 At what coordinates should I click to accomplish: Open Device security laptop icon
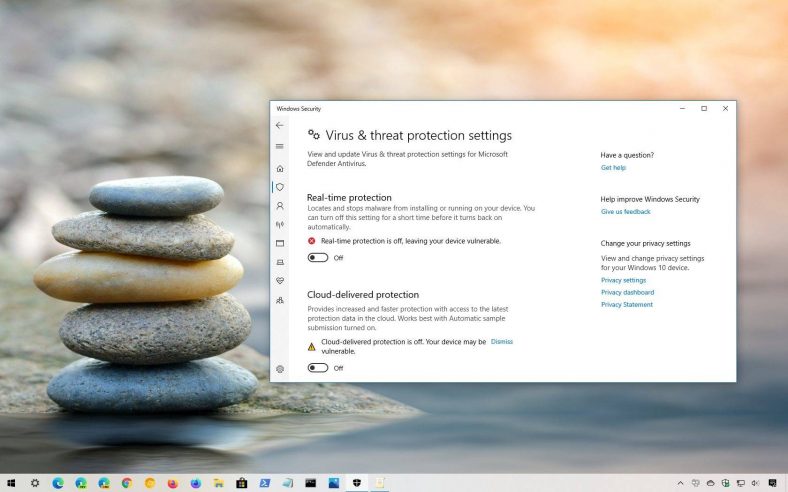point(280,262)
